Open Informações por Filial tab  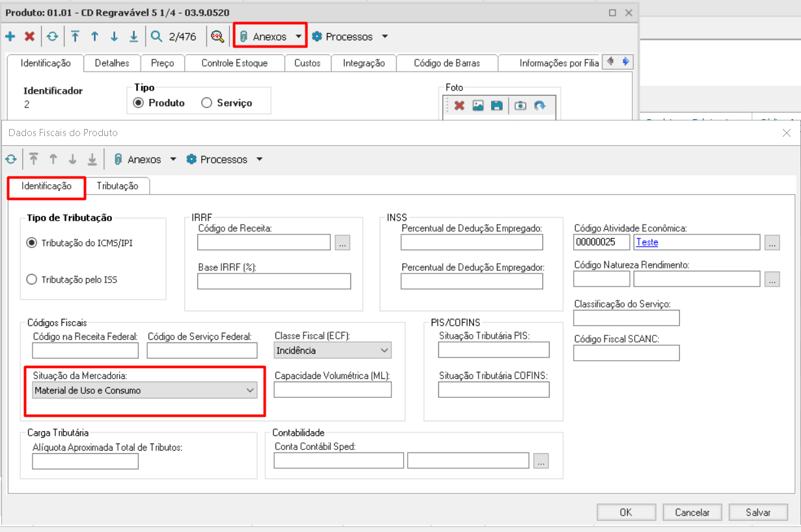pos(550,63)
